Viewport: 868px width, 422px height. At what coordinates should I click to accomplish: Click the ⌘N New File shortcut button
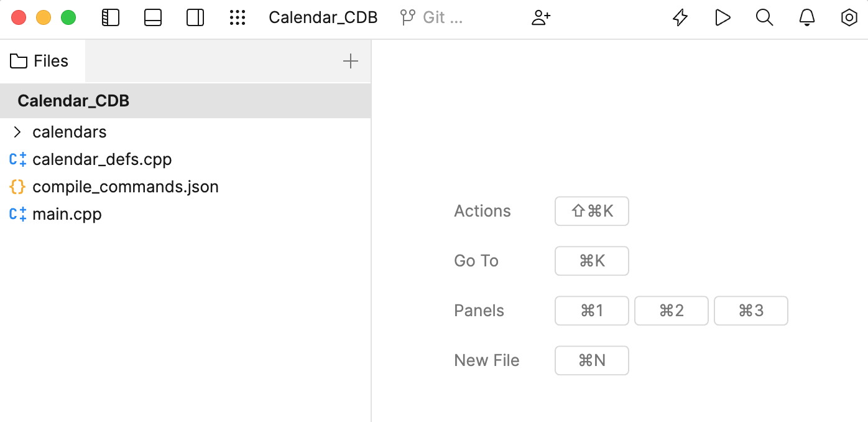tap(591, 360)
